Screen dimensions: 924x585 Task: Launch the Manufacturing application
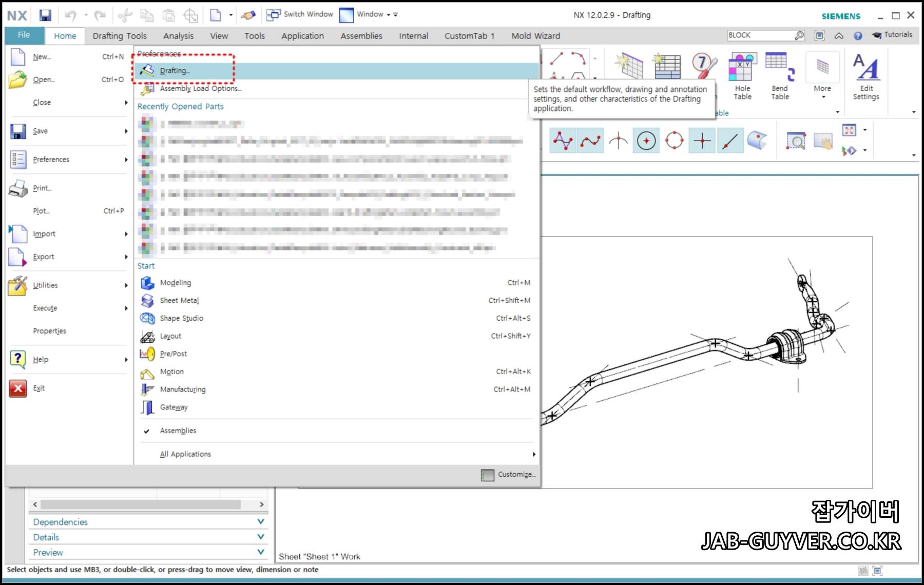[x=336, y=389]
